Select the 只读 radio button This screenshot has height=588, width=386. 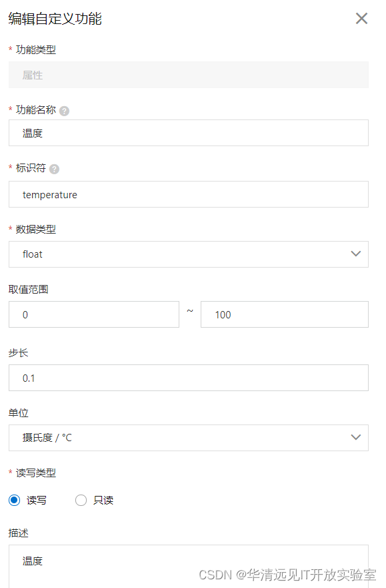pyautogui.click(x=81, y=500)
